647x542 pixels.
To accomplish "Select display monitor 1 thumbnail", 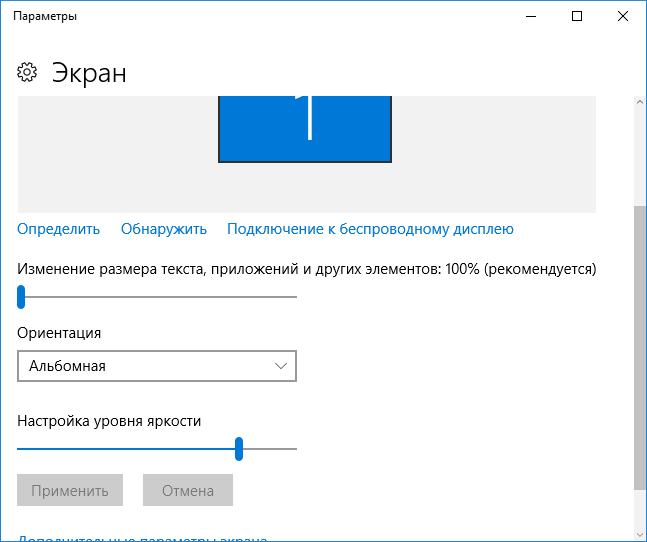I will coord(305,129).
